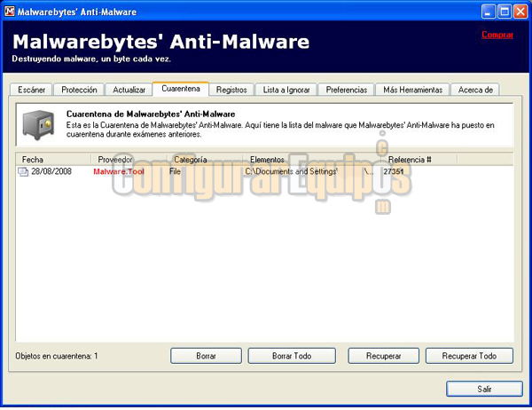Click the Malwarebytes logo icon in title bar
The width and height of the screenshot is (532, 410).
9,12
